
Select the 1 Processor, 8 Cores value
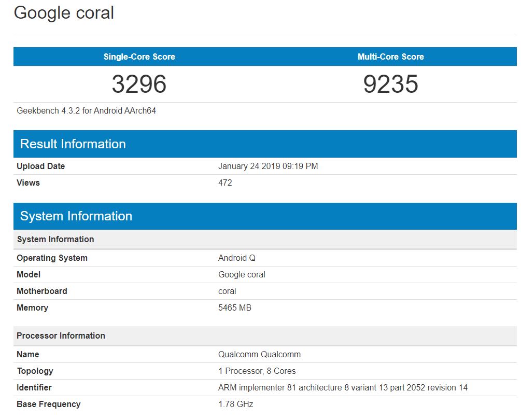257,371
